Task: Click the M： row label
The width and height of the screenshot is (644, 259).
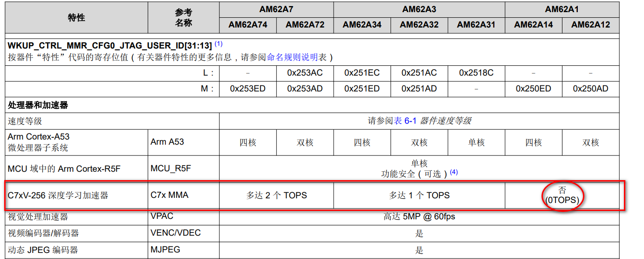Action: pyautogui.click(x=208, y=88)
